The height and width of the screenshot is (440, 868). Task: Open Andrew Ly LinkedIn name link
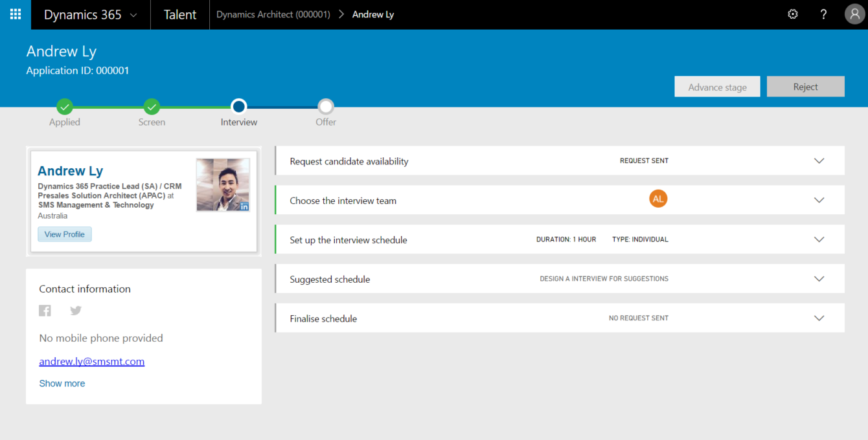click(71, 171)
